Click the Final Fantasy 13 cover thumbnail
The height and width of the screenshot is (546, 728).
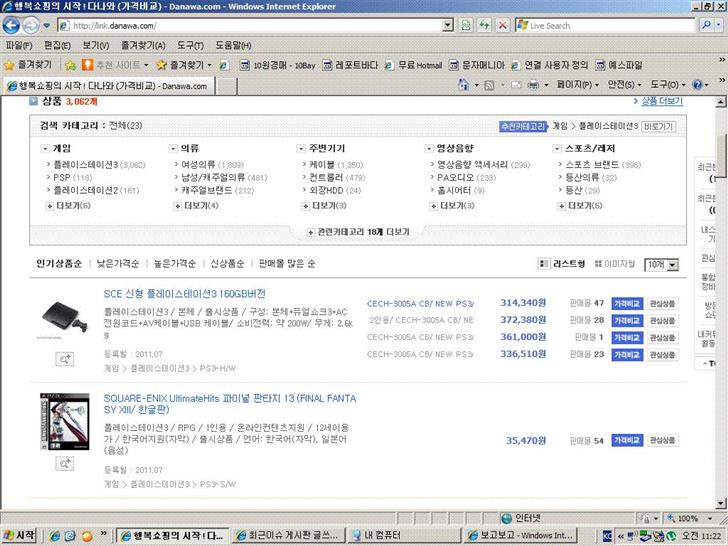[65, 422]
